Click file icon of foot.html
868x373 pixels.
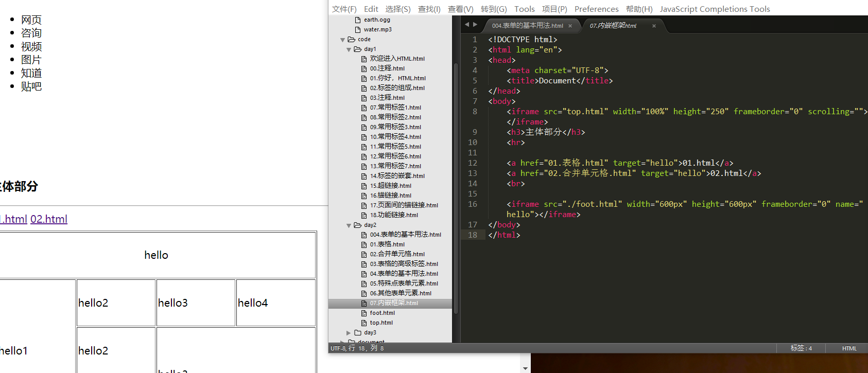364,313
